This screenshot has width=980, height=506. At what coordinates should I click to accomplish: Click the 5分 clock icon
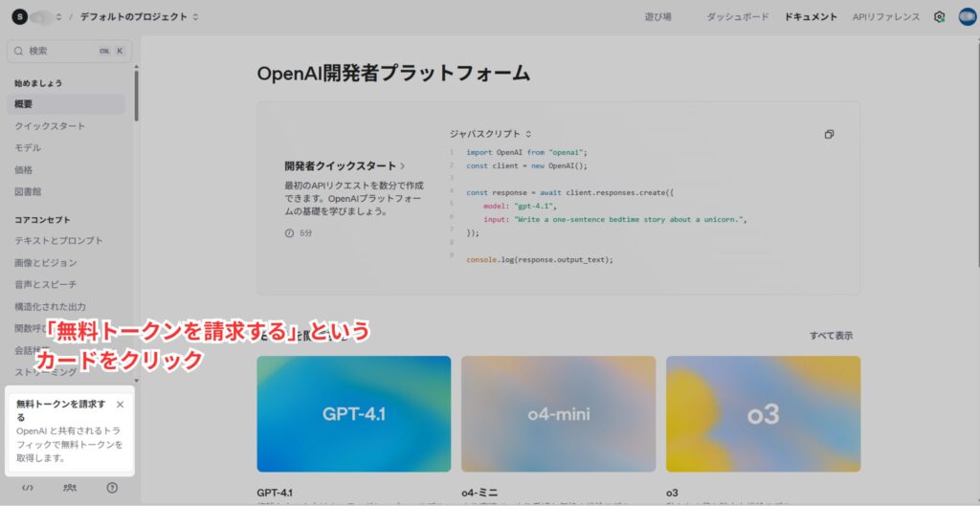pyautogui.click(x=289, y=233)
